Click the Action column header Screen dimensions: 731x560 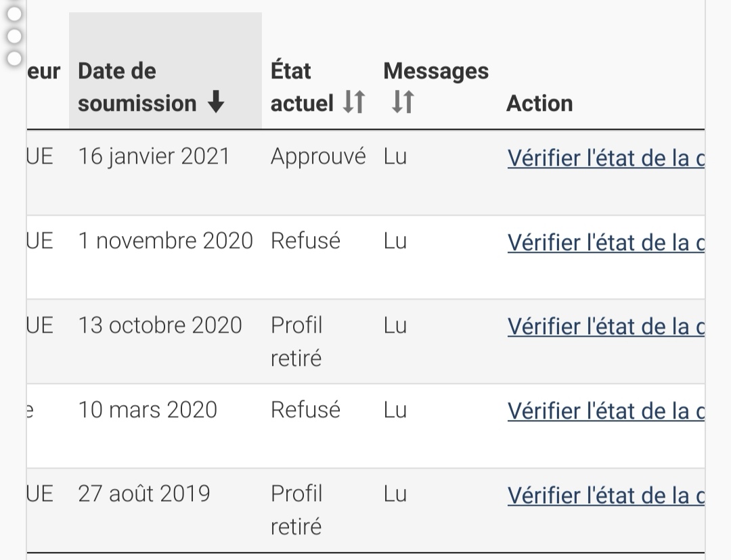(x=539, y=103)
